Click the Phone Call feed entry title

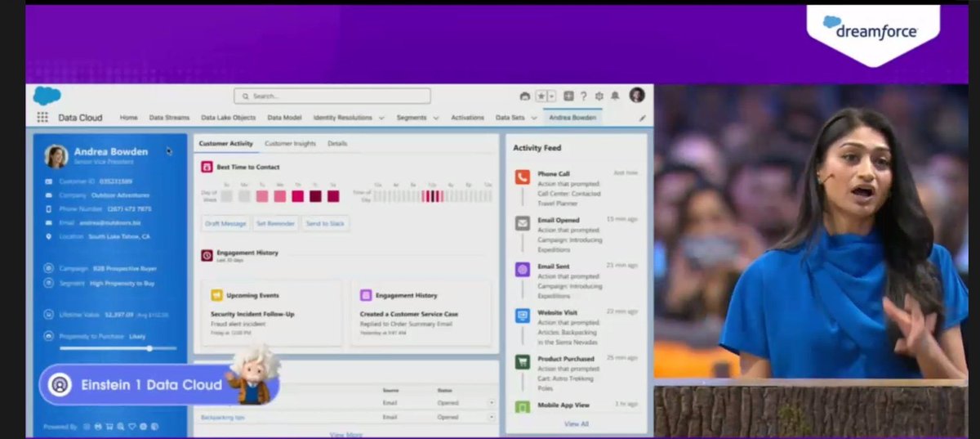pyautogui.click(x=554, y=173)
